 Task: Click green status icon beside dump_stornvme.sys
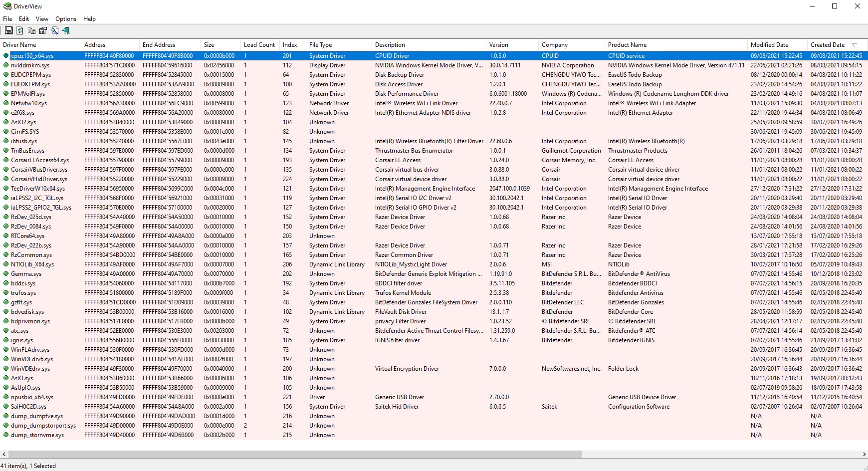coord(6,435)
